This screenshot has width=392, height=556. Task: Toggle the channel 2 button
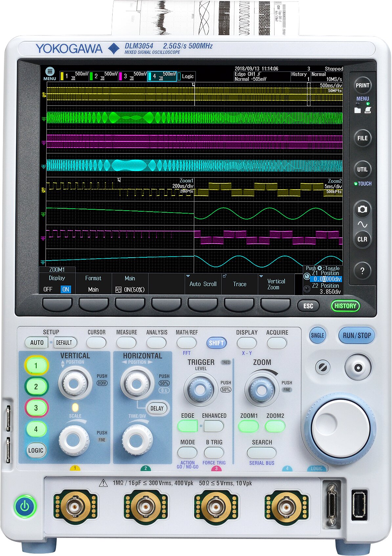(x=36, y=387)
